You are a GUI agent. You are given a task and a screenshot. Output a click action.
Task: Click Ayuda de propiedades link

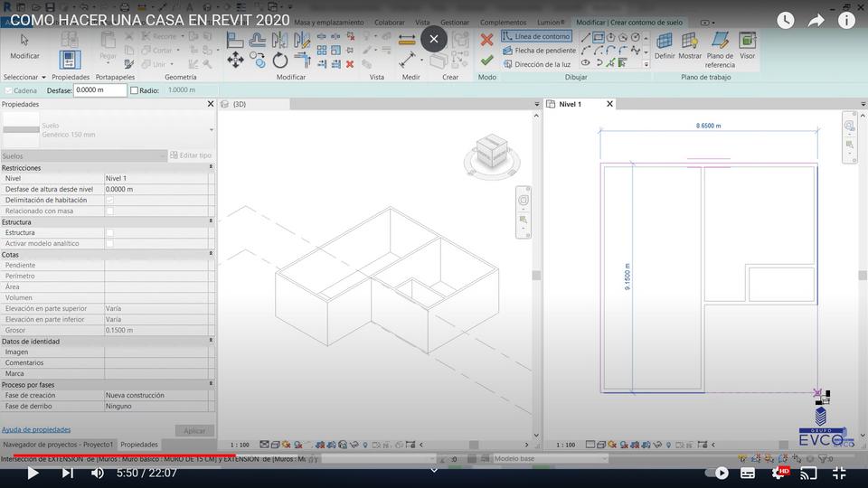coord(36,429)
